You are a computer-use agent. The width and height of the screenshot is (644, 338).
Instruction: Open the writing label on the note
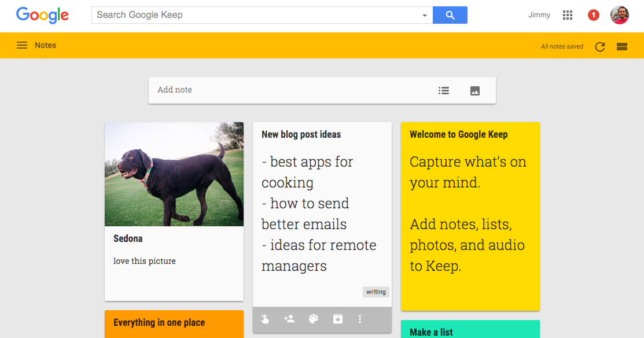(x=376, y=292)
